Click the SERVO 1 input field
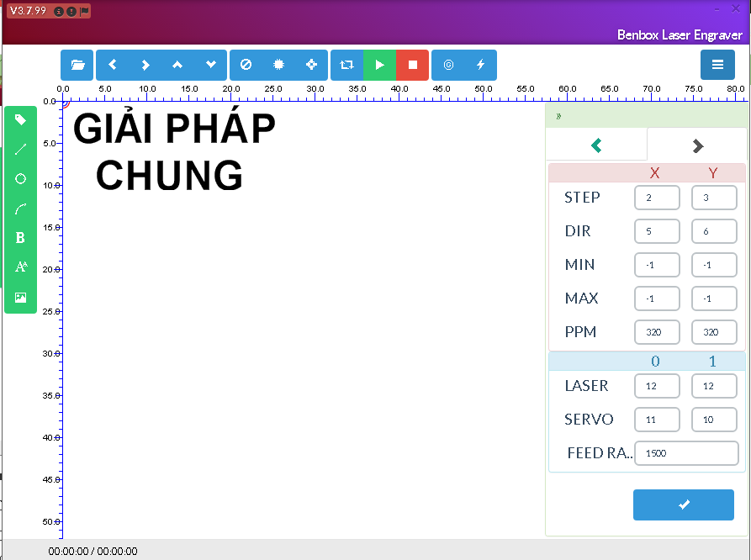Screen dimensions: 751x560 pyautogui.click(x=714, y=420)
